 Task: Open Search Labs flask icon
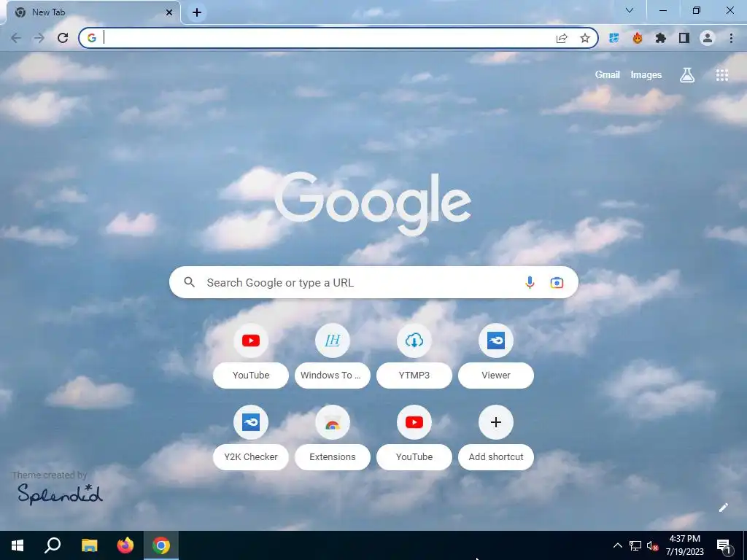(687, 75)
